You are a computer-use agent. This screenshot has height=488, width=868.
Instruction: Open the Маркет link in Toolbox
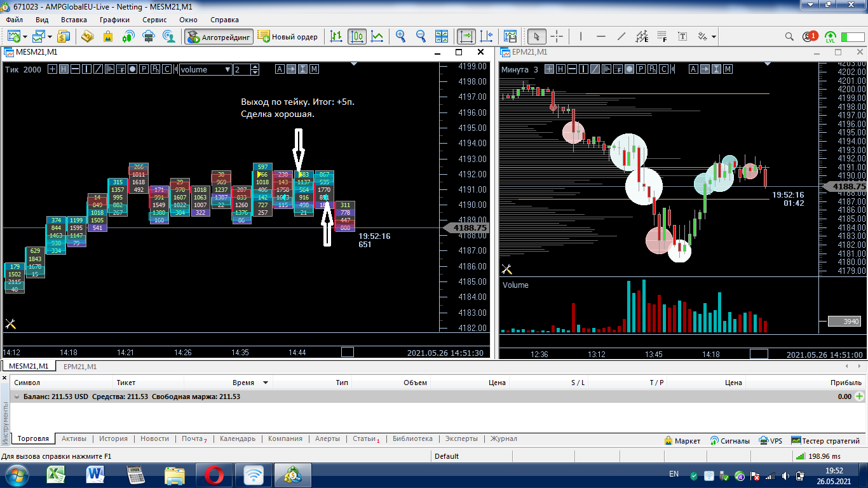coord(682,440)
